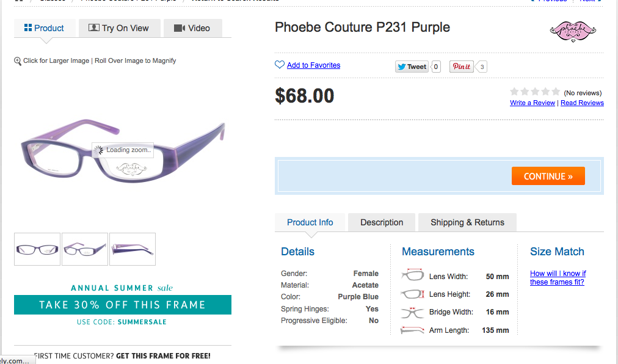Click the star rating control
Viewport: 618px width, 364px height.
[x=535, y=92]
